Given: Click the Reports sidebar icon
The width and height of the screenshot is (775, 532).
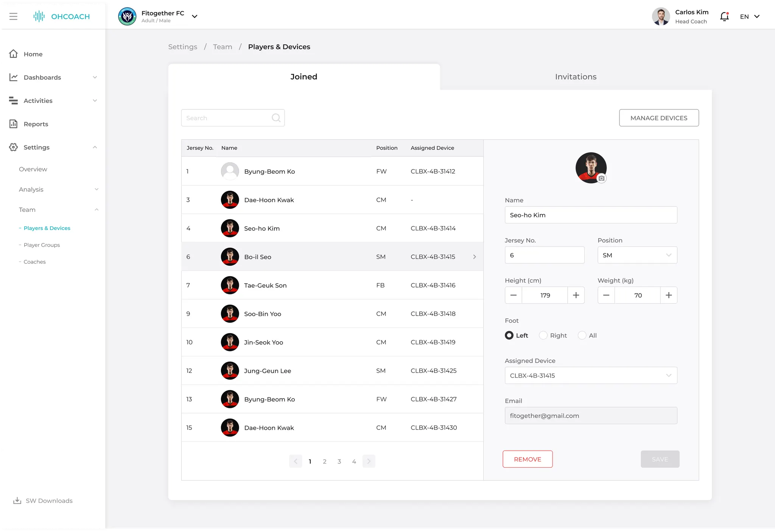Looking at the screenshot, I should click(14, 124).
